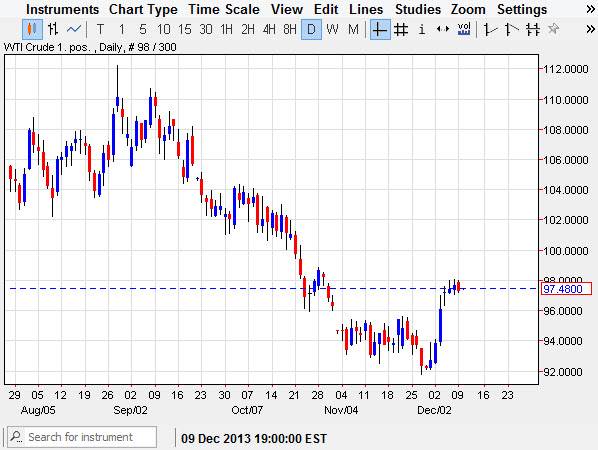Set the time scale to 1H
The image size is (598, 450).
tap(227, 29)
